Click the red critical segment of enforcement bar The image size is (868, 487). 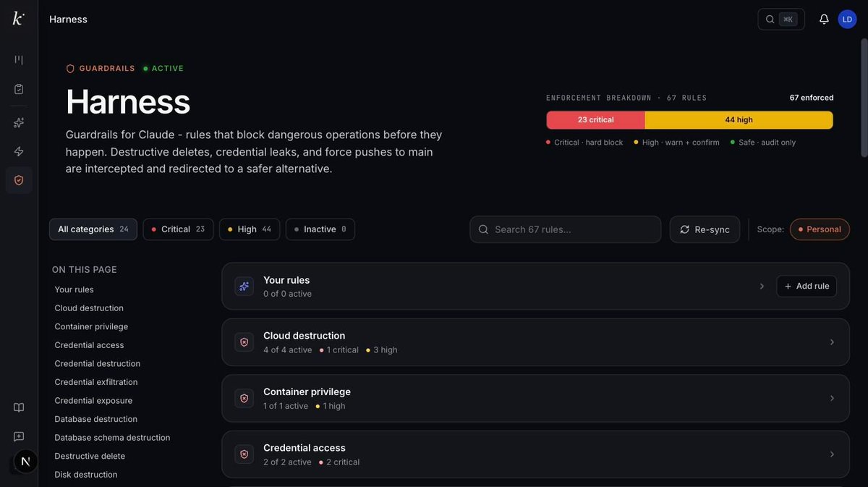595,120
